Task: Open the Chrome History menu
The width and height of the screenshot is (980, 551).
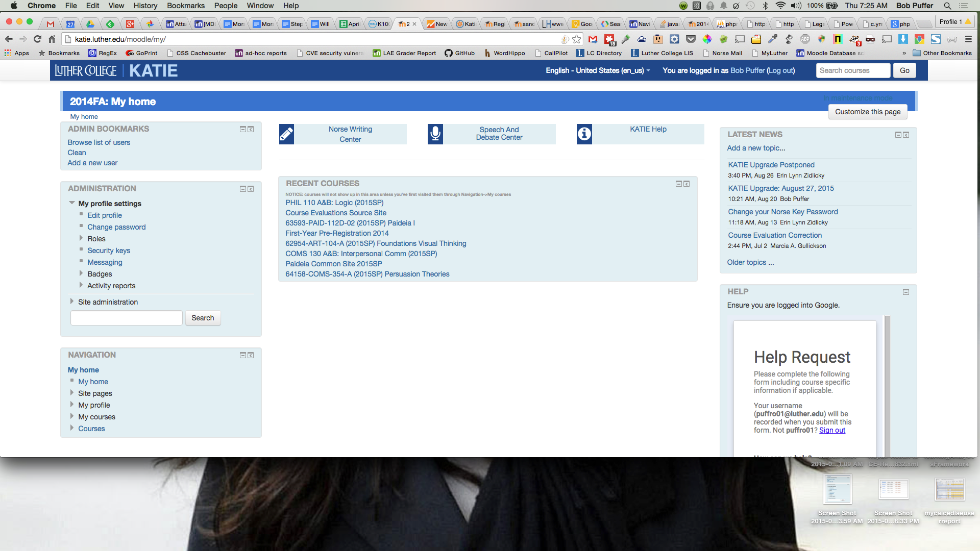Action: (x=145, y=6)
